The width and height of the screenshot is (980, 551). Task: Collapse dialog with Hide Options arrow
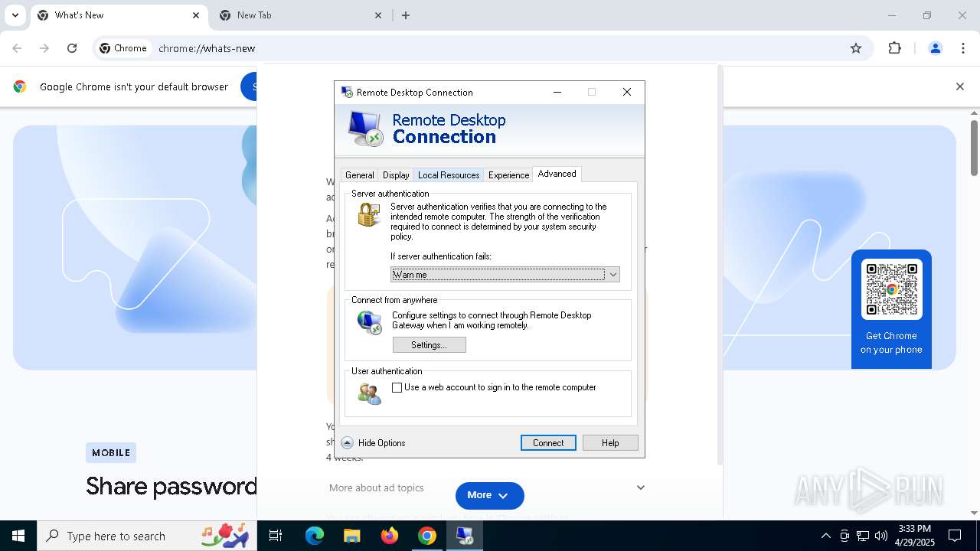point(347,443)
